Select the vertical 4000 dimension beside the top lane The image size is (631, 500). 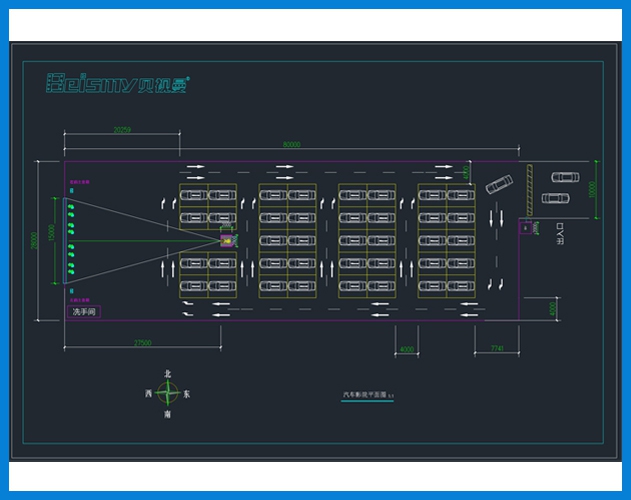coord(466,172)
